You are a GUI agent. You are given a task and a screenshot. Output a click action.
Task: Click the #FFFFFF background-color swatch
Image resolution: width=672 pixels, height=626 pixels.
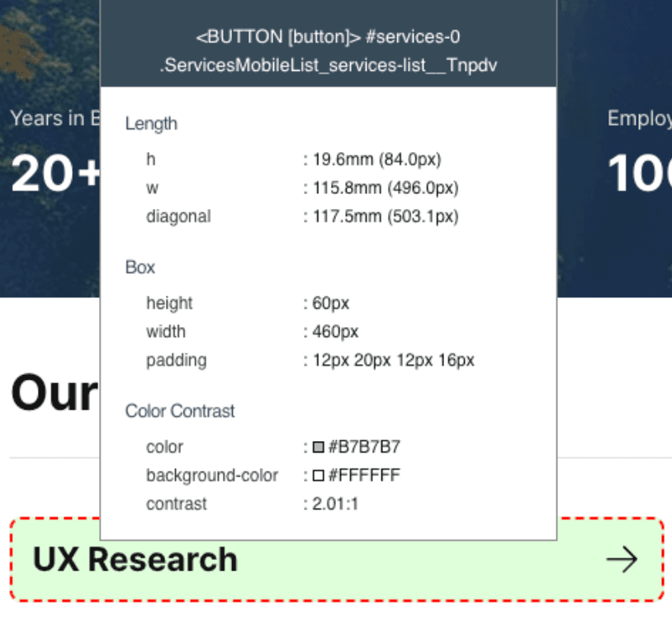318,476
